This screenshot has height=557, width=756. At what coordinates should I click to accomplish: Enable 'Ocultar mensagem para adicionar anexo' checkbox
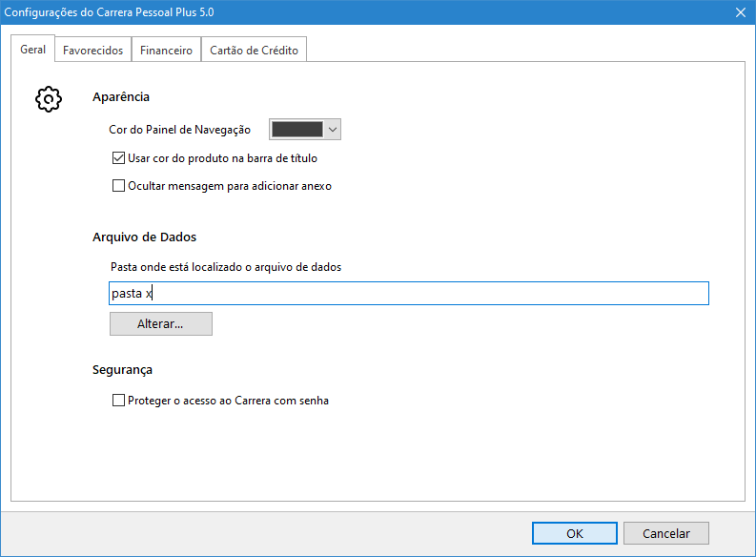[x=119, y=187]
